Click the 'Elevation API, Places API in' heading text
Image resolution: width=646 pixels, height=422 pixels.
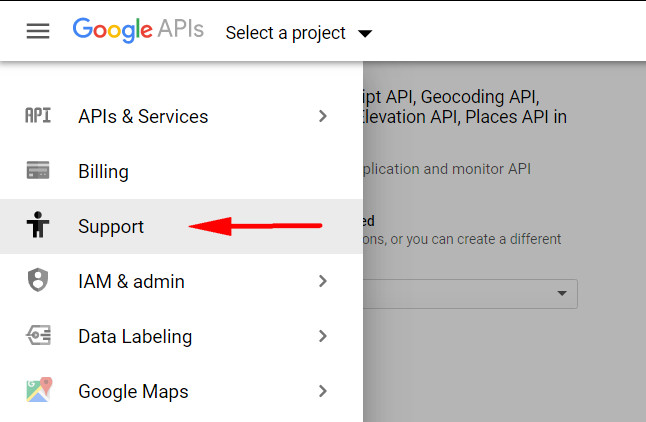[465, 117]
